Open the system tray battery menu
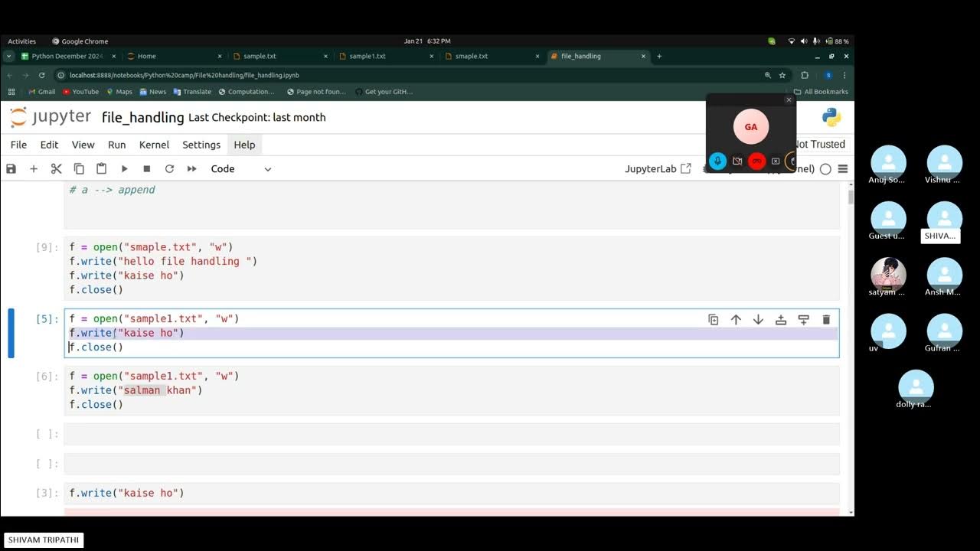Image resolution: width=980 pixels, height=551 pixels. (837, 41)
